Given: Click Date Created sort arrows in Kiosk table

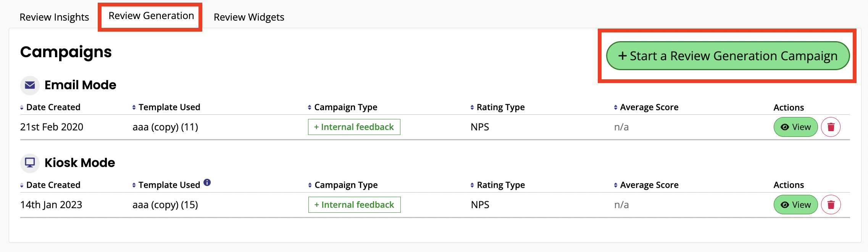Looking at the screenshot, I should 22,185.
